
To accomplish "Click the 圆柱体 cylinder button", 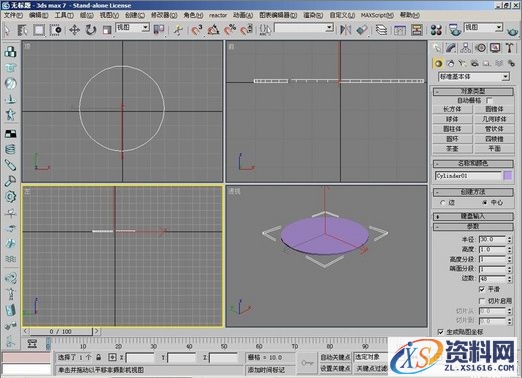I will click(x=452, y=129).
